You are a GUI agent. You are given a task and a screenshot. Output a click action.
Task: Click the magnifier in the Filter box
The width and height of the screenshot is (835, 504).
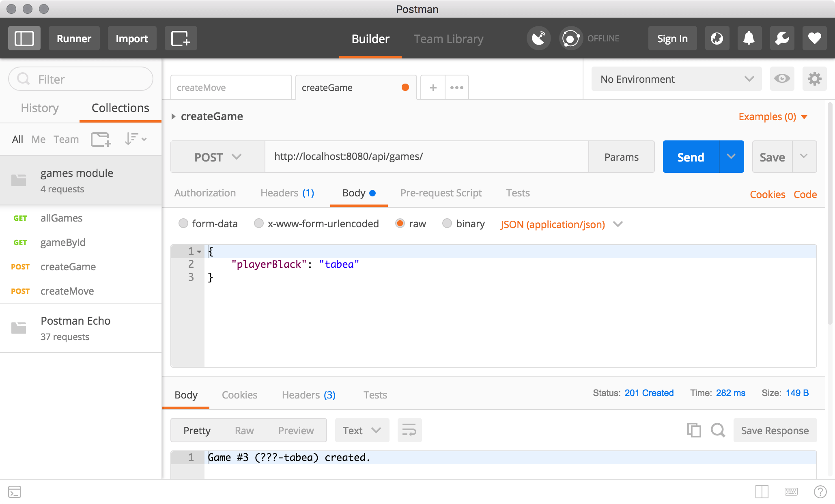[x=24, y=79]
